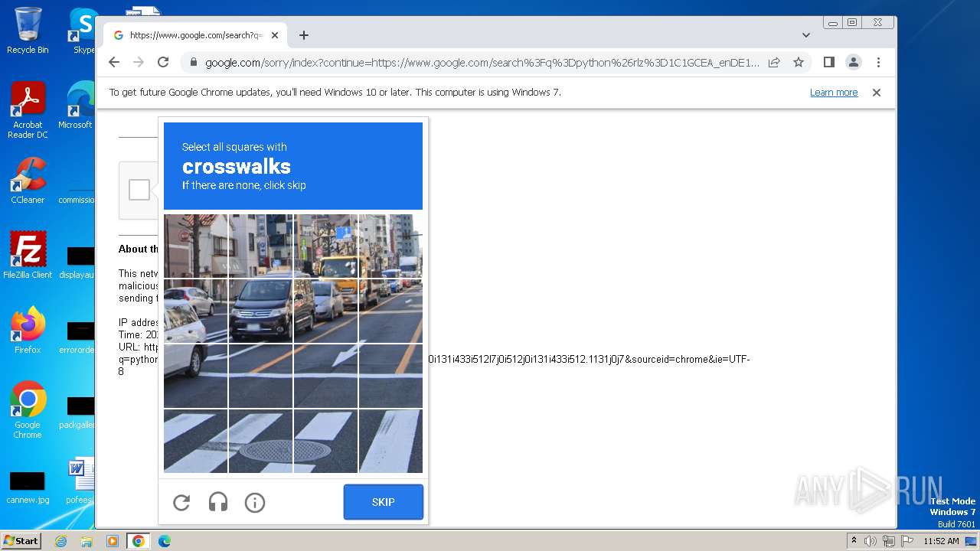
Task: Click the SKIP button
Action: click(383, 502)
